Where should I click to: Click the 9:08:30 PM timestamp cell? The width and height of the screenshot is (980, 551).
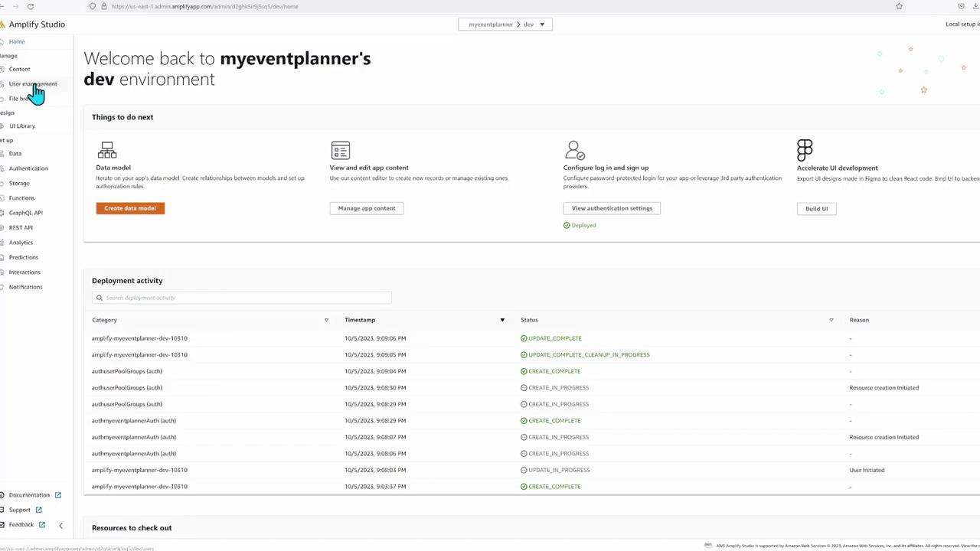pos(375,388)
